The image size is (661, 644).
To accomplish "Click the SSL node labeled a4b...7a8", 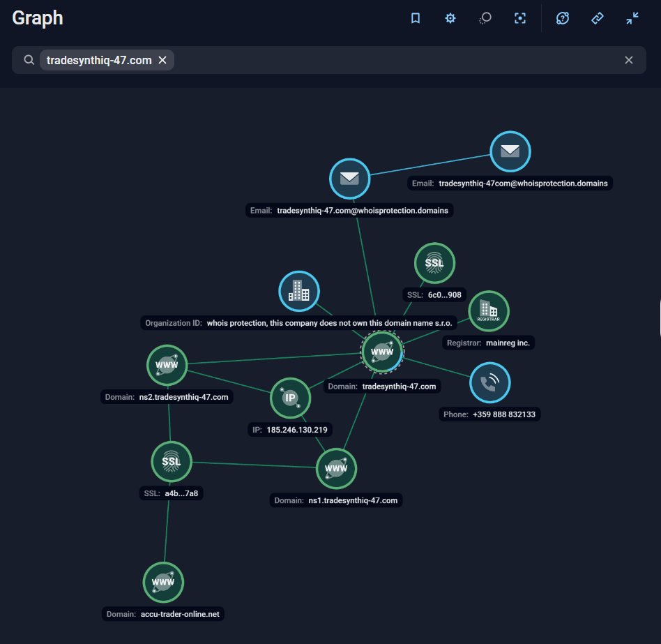I will [x=171, y=461].
